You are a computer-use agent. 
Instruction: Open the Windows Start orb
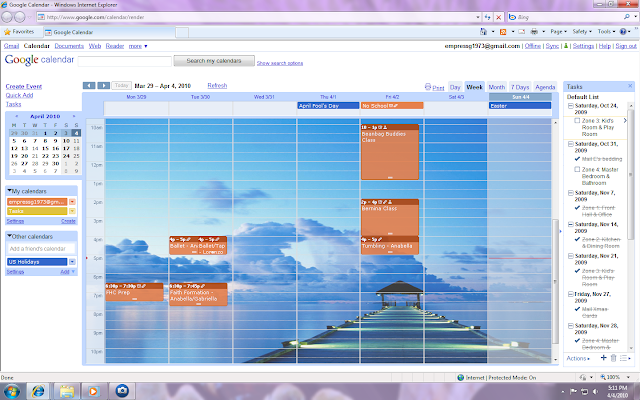pyautogui.click(x=11, y=391)
